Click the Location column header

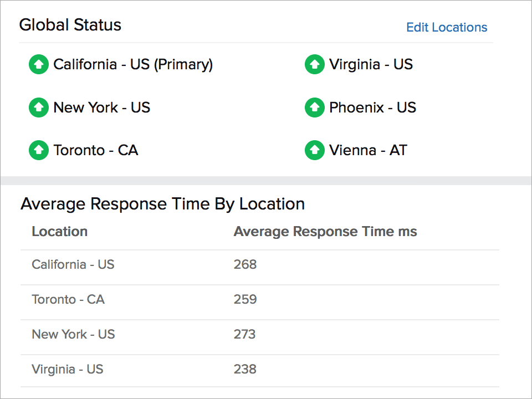(x=59, y=231)
